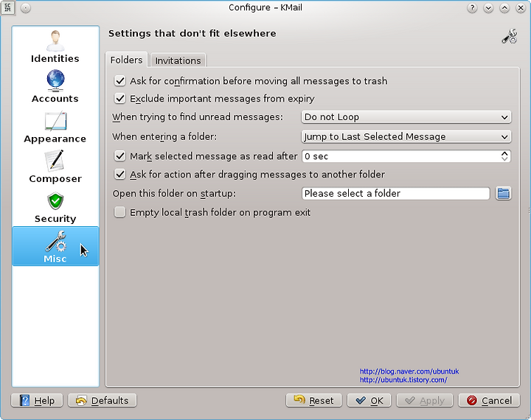The image size is (531, 420).
Task: Decrease mark-as-read seconds with down arrow
Action: [504, 159]
